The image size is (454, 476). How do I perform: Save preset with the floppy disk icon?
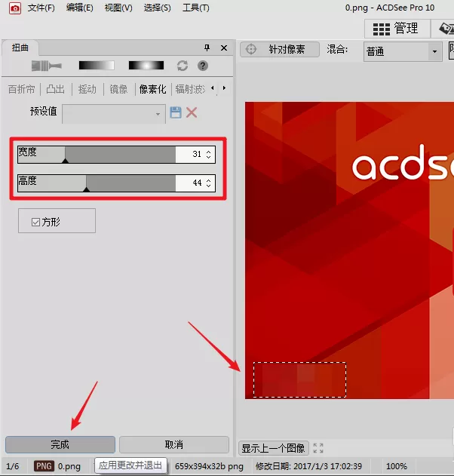(x=176, y=112)
